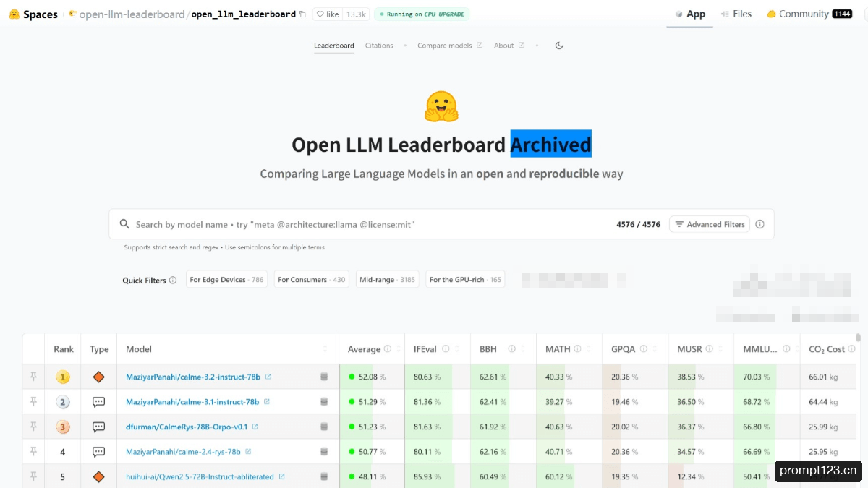This screenshot has height=488, width=868.
Task: Pin the calme-3.1-instruct-78b row
Action: tap(33, 401)
